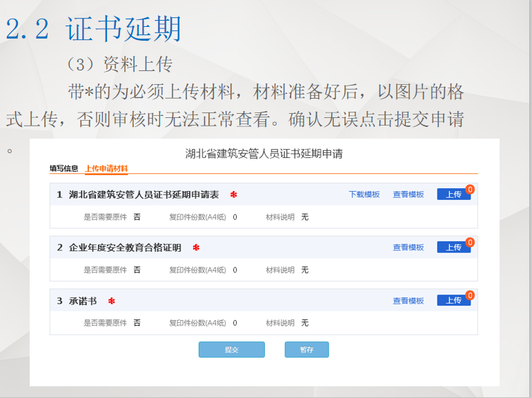Click row title 企业年度安全教育合格证明
The height and width of the screenshot is (398, 532).
[125, 248]
